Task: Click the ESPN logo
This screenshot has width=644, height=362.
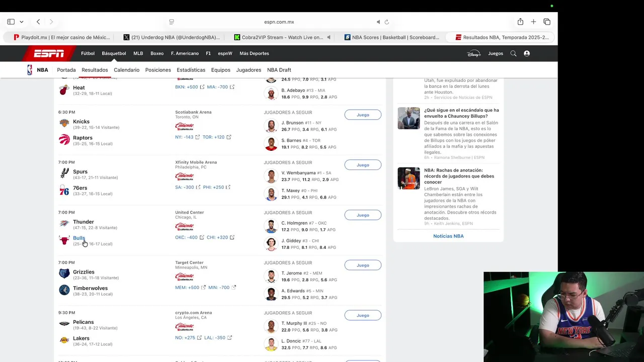Action: pos(49,53)
